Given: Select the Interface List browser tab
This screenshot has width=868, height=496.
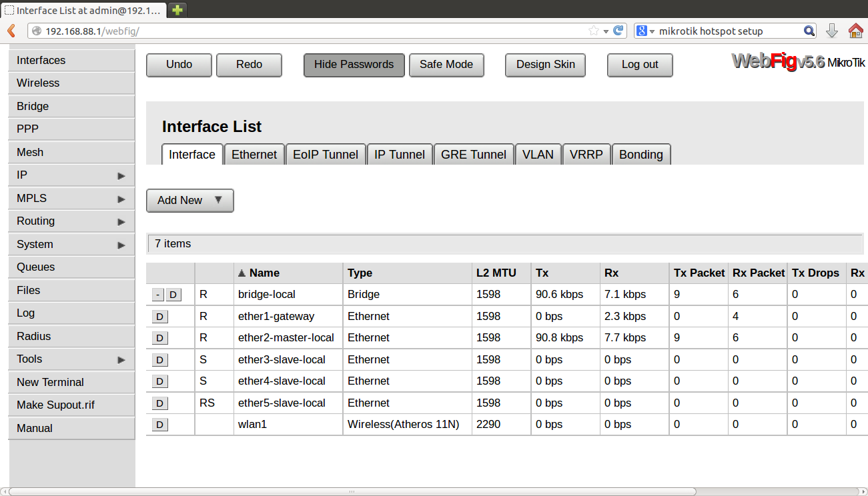Looking at the screenshot, I should click(82, 10).
